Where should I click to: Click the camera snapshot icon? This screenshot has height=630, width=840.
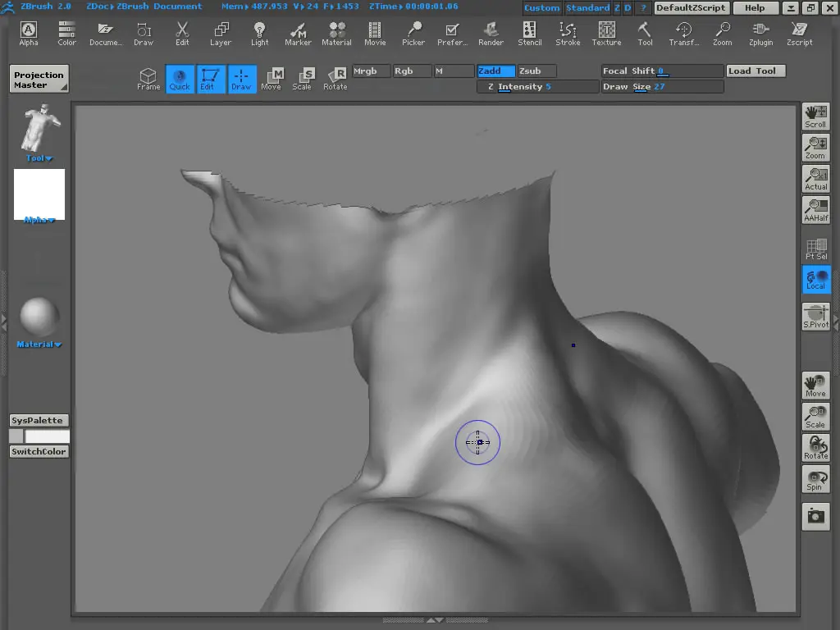(815, 516)
